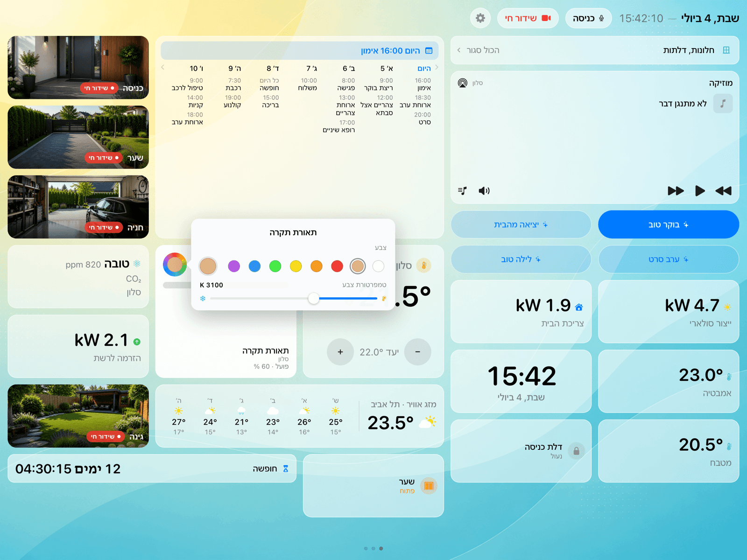Viewport: 747px width, 560px height.
Task: Open the 'הזרמה לרשת' power card
Action: click(78, 346)
